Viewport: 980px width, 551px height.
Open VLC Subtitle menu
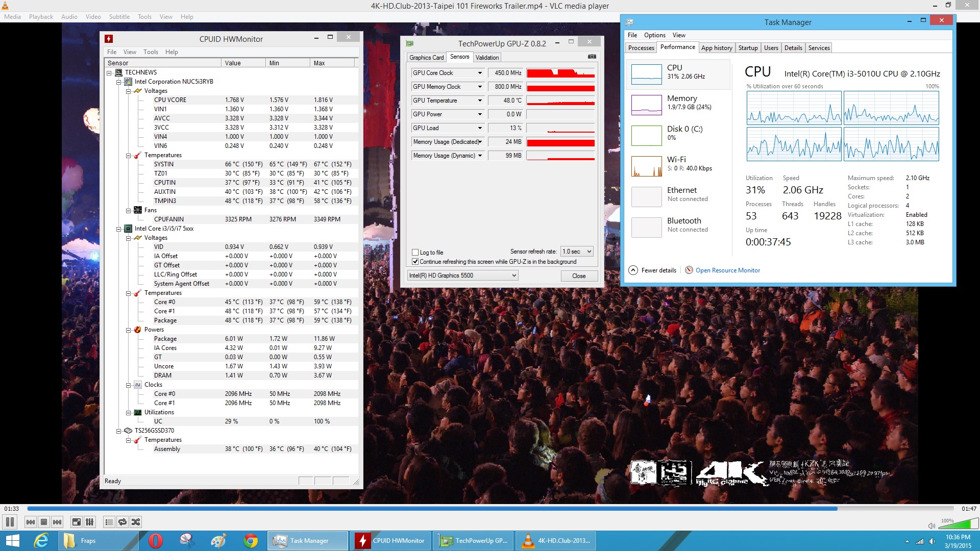coord(119,17)
